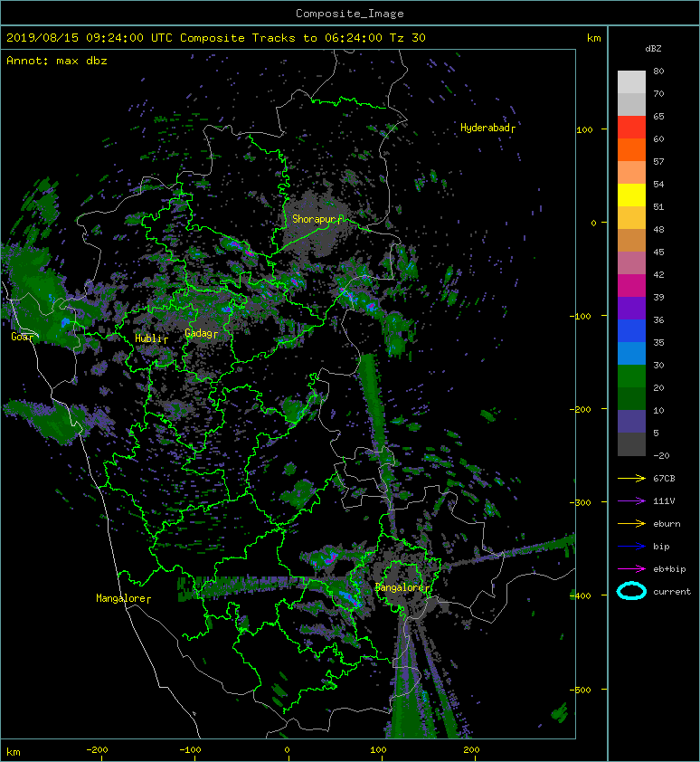Click the Shorapur city label
This screenshot has height=762, width=700.
tap(317, 219)
